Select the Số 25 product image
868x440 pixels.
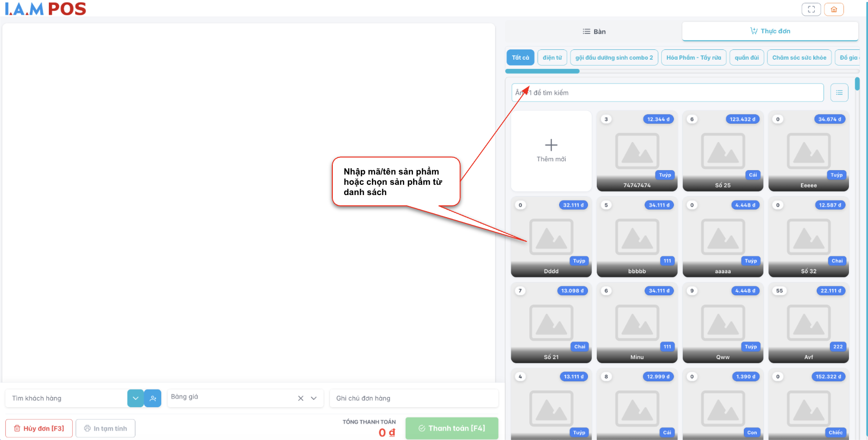tap(722, 152)
